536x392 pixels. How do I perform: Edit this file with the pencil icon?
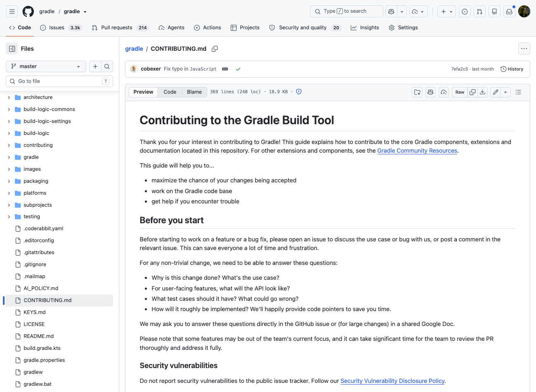tap(496, 92)
